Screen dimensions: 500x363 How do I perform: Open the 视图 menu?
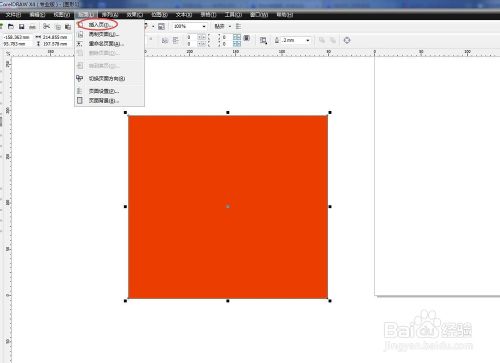[x=62, y=15]
